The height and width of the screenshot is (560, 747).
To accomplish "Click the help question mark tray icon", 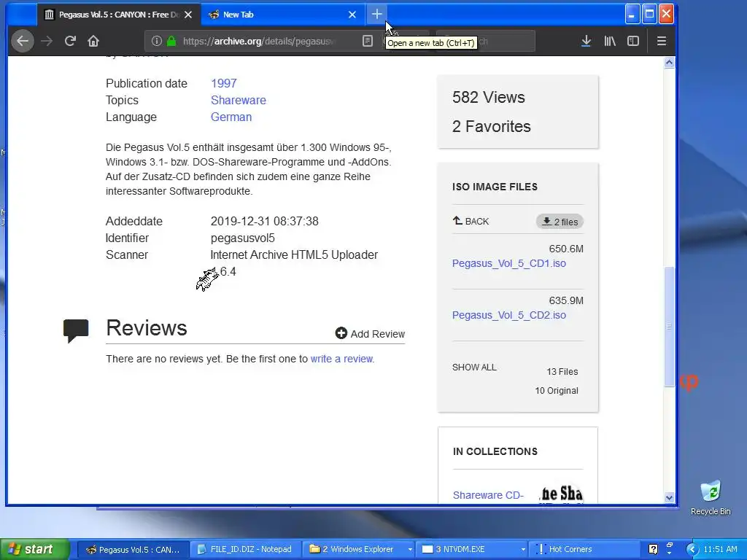I will (653, 549).
